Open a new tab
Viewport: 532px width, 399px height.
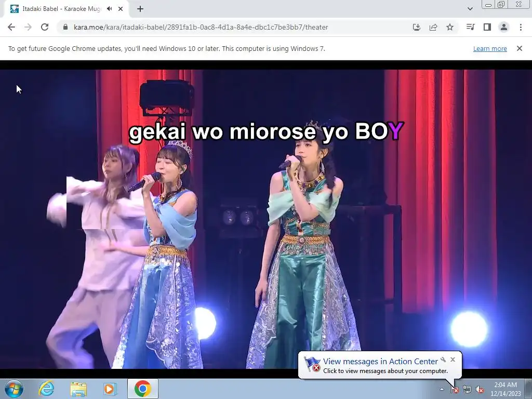pyautogui.click(x=140, y=9)
